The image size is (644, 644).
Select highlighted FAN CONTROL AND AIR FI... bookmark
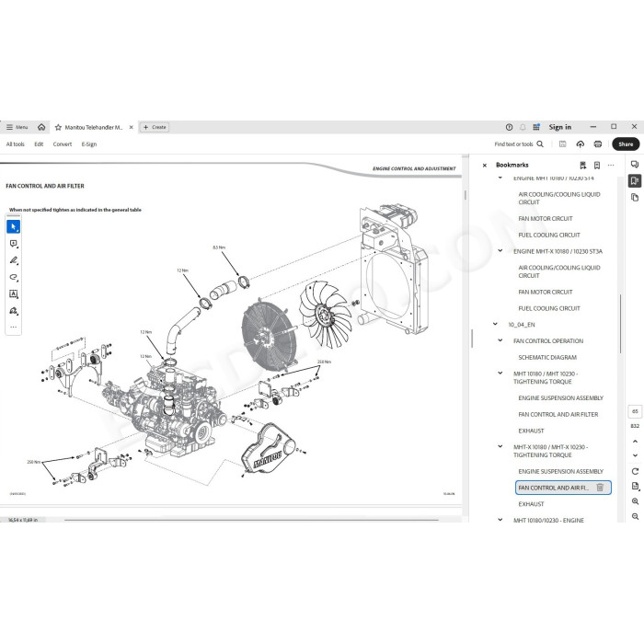[x=553, y=488]
